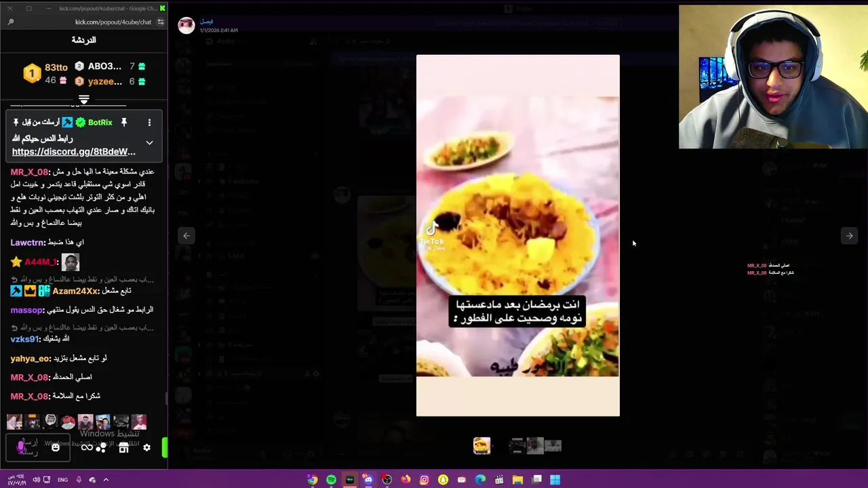The height and width of the screenshot is (488, 868).
Task: Click username A44M_1 in chat
Action: click(x=40, y=262)
